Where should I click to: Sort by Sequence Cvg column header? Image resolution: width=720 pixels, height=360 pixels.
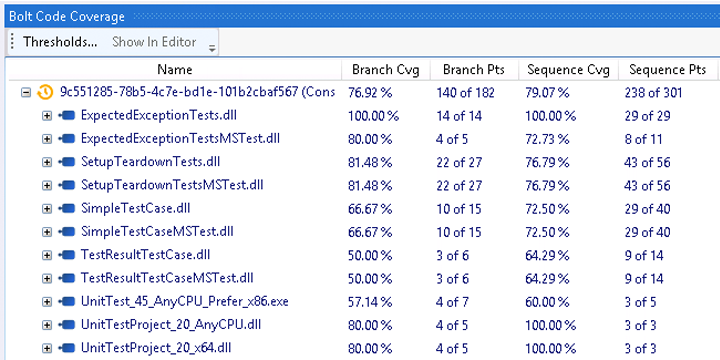(x=568, y=70)
